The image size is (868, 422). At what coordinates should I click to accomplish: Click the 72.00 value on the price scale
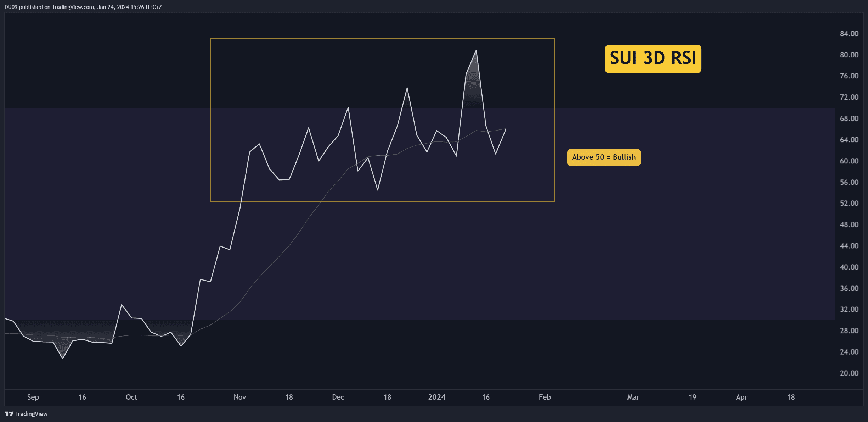[849, 97]
